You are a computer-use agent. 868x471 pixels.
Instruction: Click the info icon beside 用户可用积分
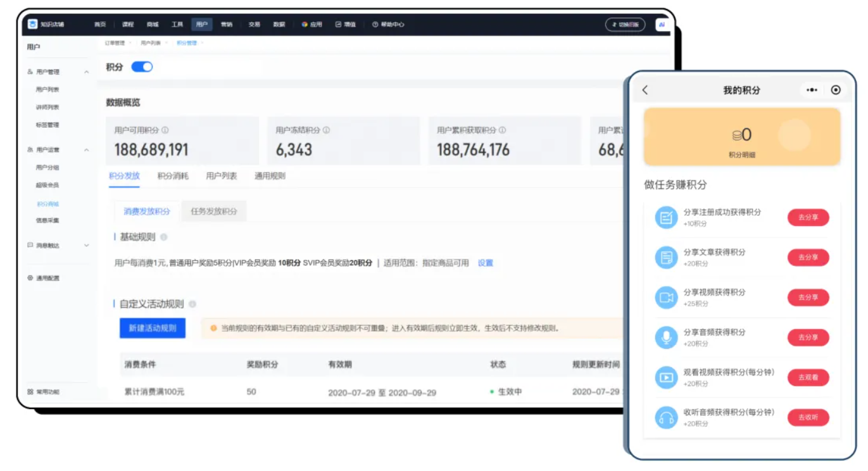click(x=165, y=130)
